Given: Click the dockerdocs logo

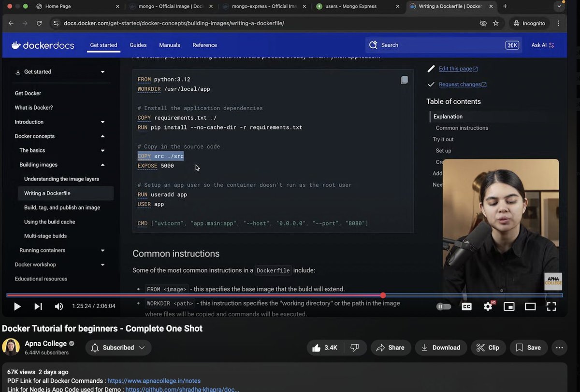Looking at the screenshot, I should [43, 45].
